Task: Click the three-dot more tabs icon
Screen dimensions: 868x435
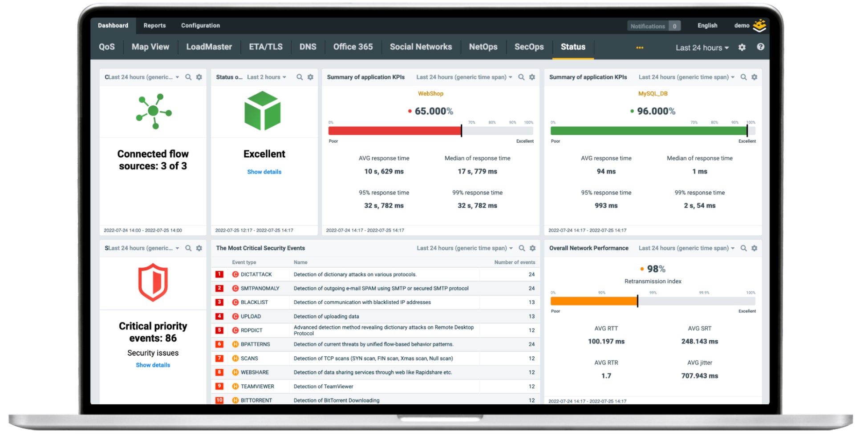Action: click(640, 48)
